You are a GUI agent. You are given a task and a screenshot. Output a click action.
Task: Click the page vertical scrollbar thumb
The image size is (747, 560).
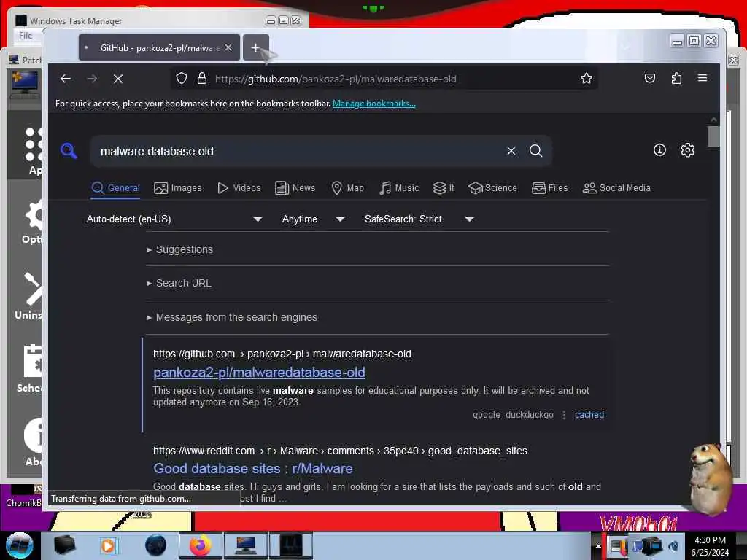point(713,136)
